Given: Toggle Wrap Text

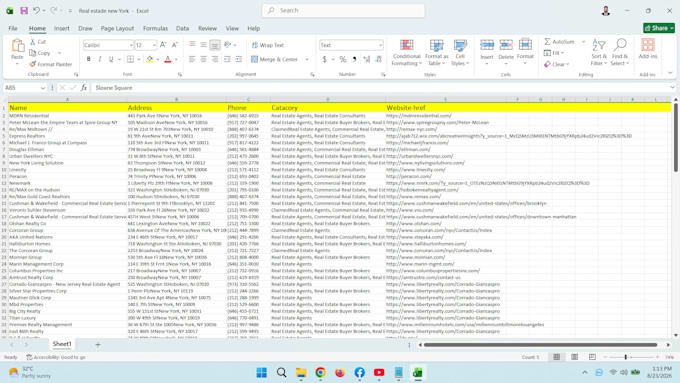Looking at the screenshot, I should point(268,45).
